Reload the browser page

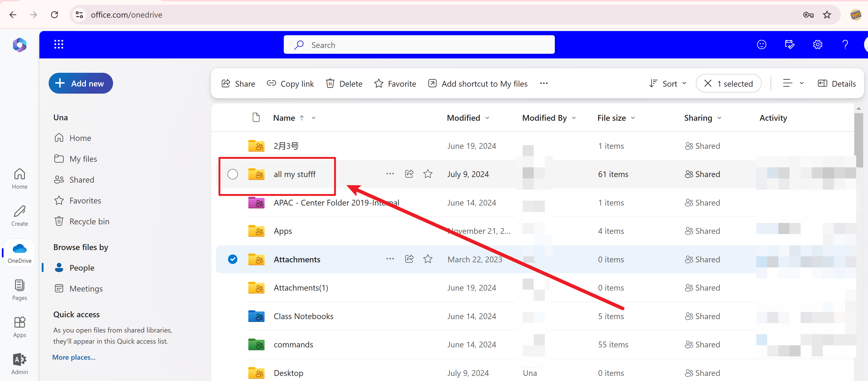(55, 15)
